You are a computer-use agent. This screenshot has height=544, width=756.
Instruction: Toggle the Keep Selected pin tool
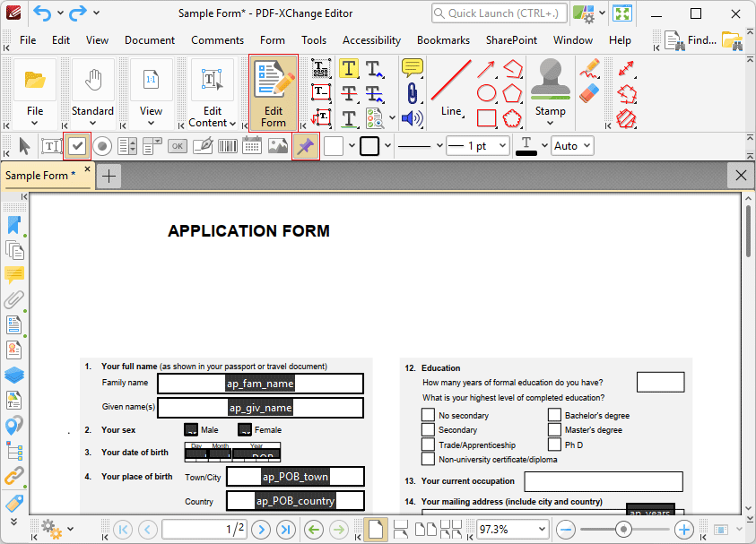(x=306, y=146)
